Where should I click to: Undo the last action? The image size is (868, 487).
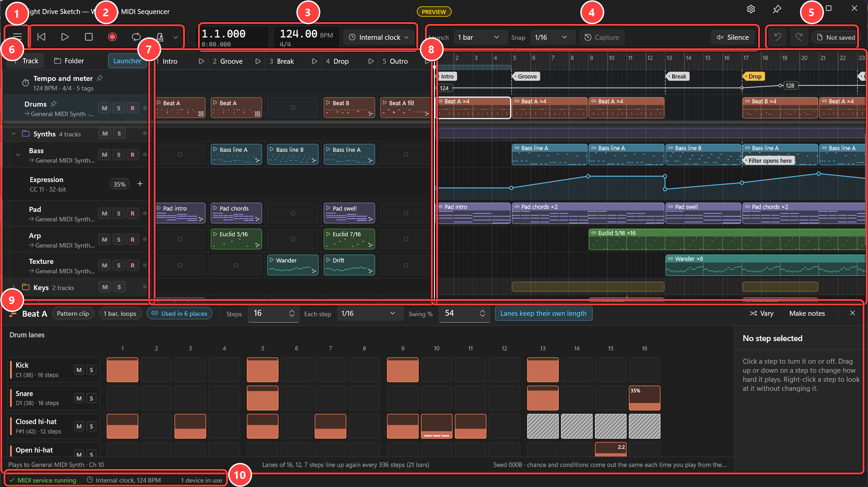778,37
